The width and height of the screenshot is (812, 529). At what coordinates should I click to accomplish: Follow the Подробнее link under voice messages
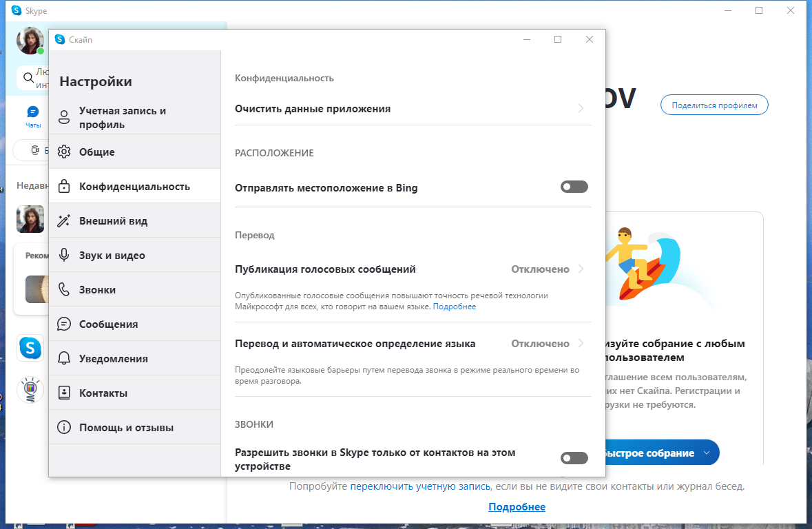[x=455, y=307]
